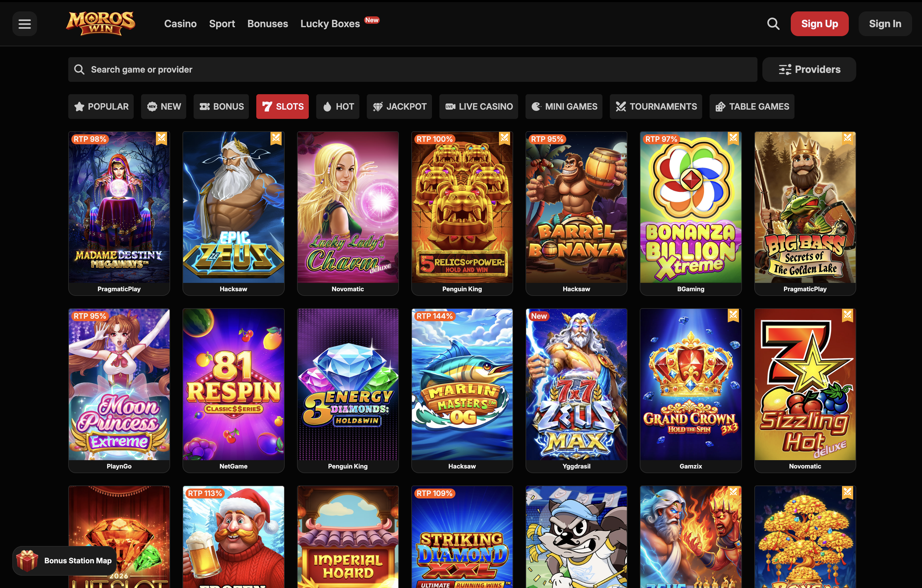The height and width of the screenshot is (588, 922).
Task: Open the Casino nav link
Action: tap(180, 24)
